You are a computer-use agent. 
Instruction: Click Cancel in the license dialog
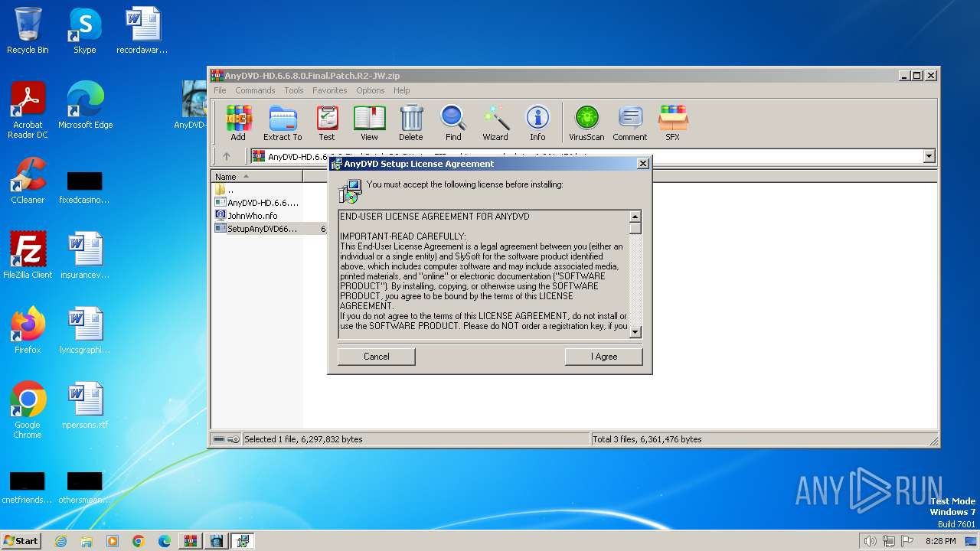point(377,357)
